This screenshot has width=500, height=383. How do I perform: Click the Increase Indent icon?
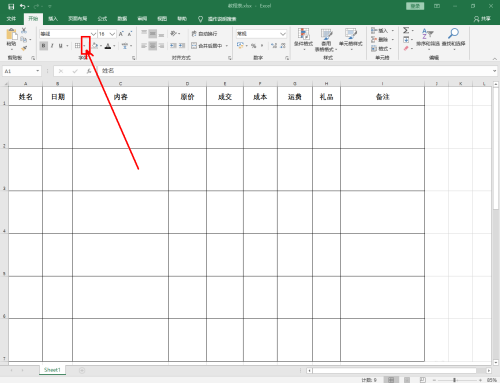(182, 46)
